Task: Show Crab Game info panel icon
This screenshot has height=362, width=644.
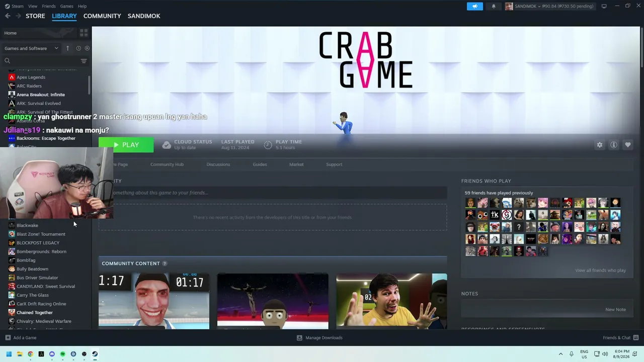Action: point(613,145)
